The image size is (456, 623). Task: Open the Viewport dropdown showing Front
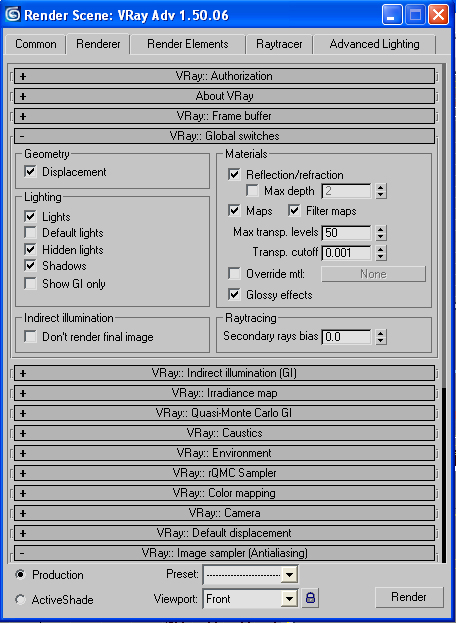tap(250, 599)
